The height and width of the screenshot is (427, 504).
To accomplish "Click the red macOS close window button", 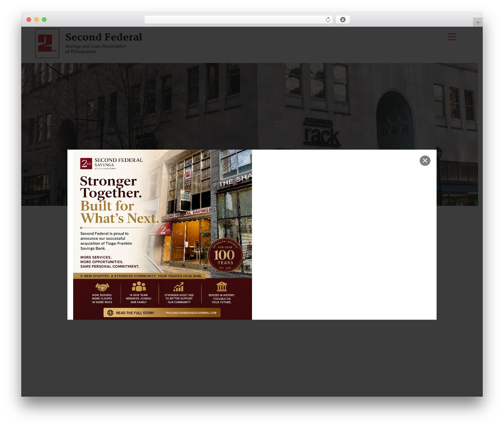I will 29,20.
